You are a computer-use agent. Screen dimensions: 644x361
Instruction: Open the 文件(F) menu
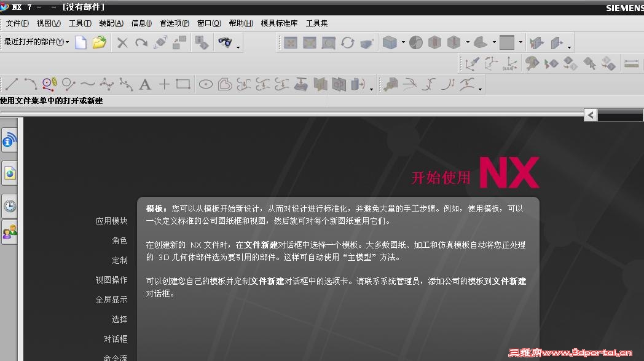pos(17,23)
